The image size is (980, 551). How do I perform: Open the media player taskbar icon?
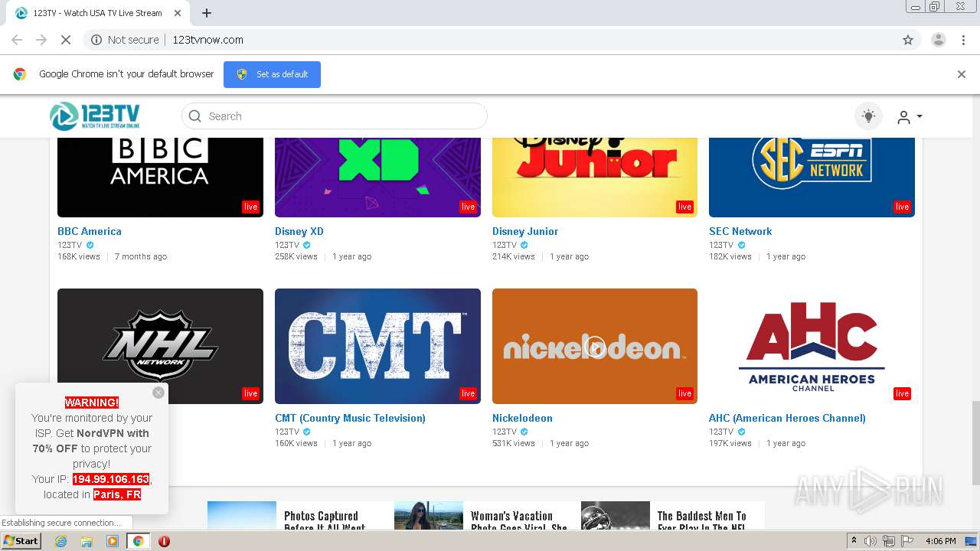click(113, 541)
